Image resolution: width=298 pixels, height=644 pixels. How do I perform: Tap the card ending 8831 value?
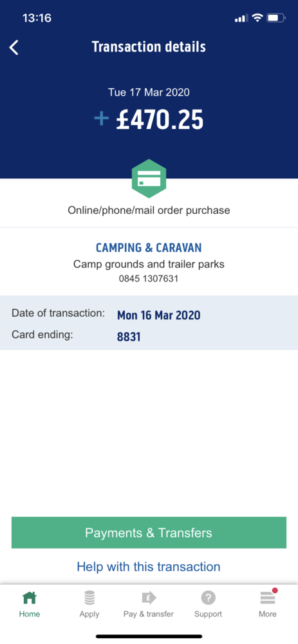(129, 337)
